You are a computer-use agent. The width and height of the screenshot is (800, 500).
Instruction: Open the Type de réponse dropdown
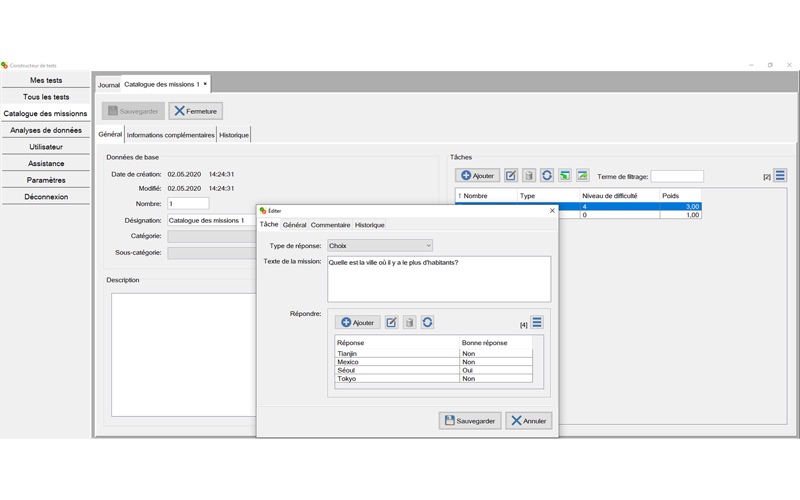380,245
